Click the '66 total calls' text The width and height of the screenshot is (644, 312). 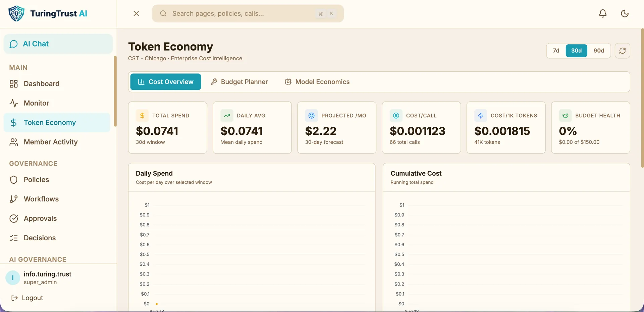405,142
